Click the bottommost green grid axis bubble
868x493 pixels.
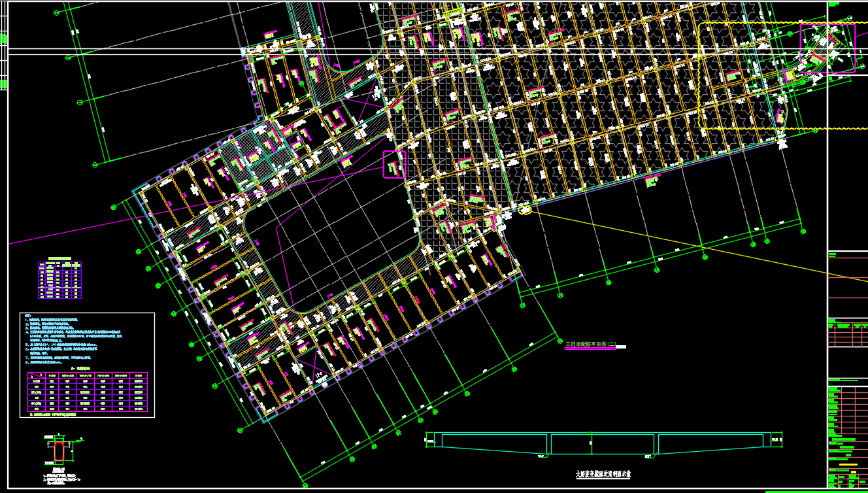click(305, 485)
